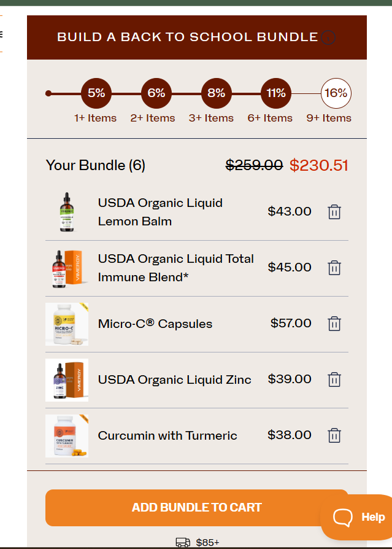Click the 8% discount milestone

point(216,93)
